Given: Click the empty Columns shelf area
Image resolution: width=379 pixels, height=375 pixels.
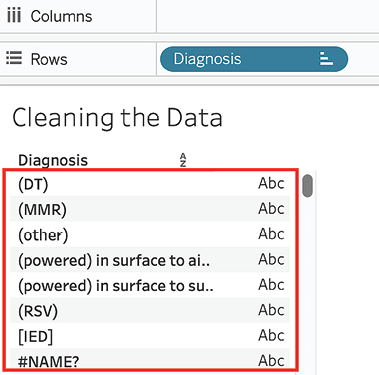Looking at the screenshot, I should [x=268, y=16].
